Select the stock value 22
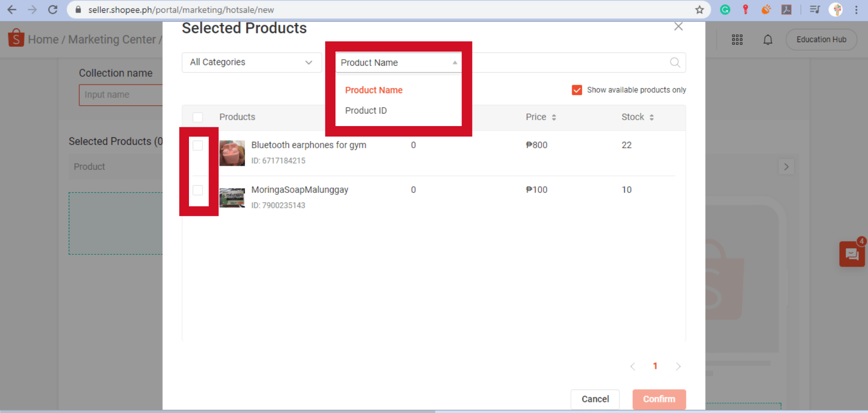 [x=627, y=145]
